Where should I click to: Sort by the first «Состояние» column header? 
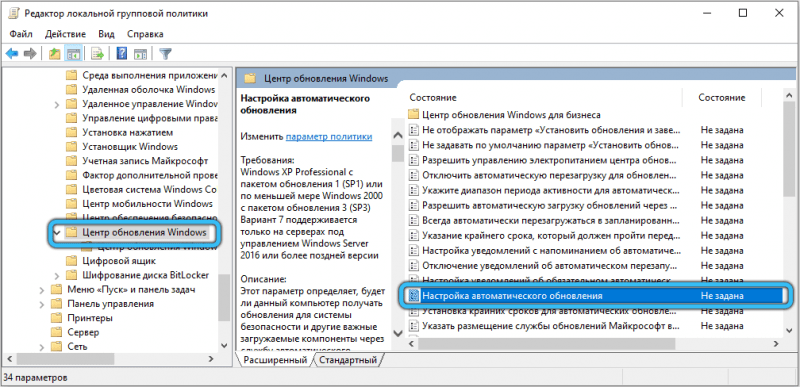(433, 97)
